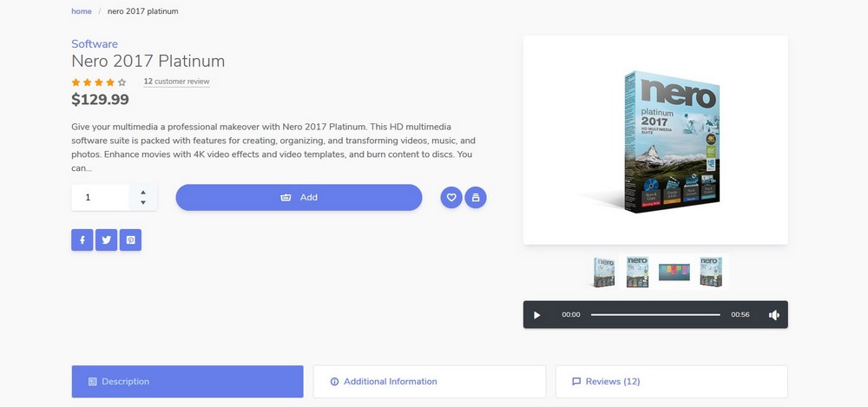This screenshot has width=868, height=407.
Task: Mute the video player volume
Action: 774,314
